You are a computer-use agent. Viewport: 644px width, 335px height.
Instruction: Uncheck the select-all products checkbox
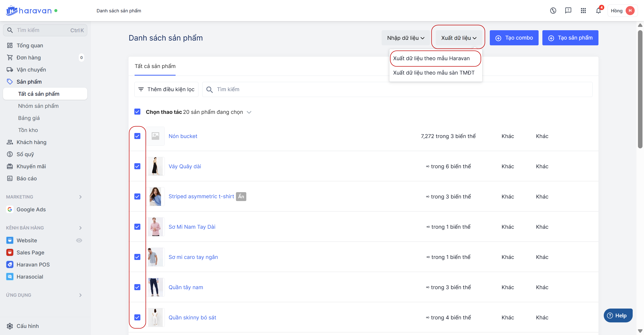[x=137, y=112]
